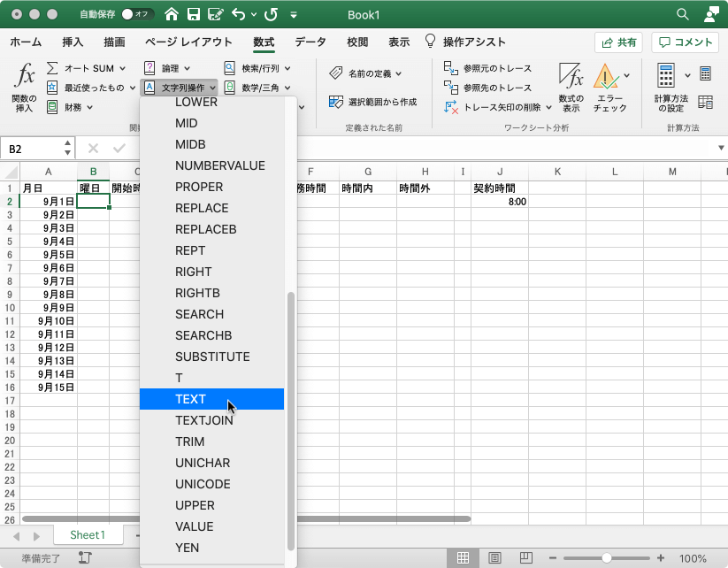Select Page Break preview icon
Image resolution: width=728 pixels, height=568 pixels.
click(x=526, y=557)
